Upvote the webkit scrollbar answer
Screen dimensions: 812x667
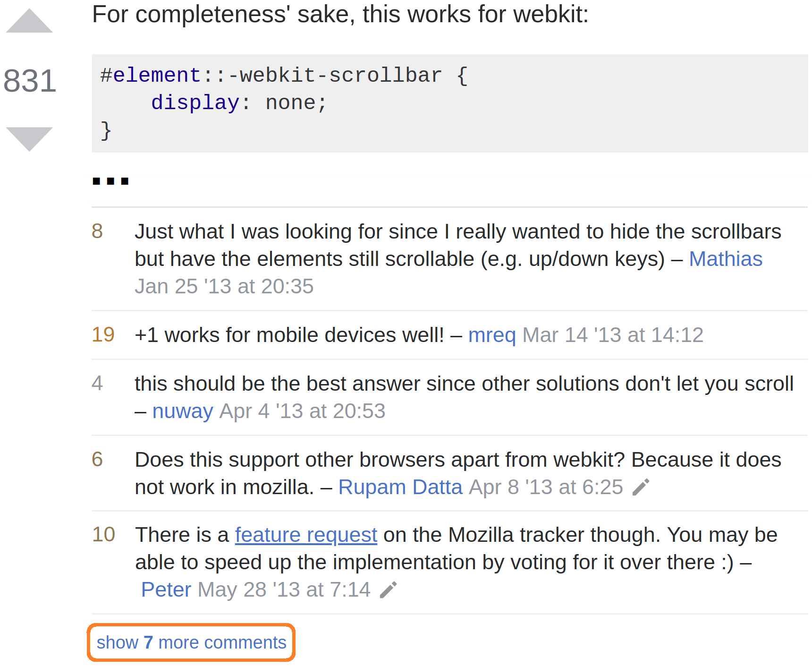coord(29,22)
